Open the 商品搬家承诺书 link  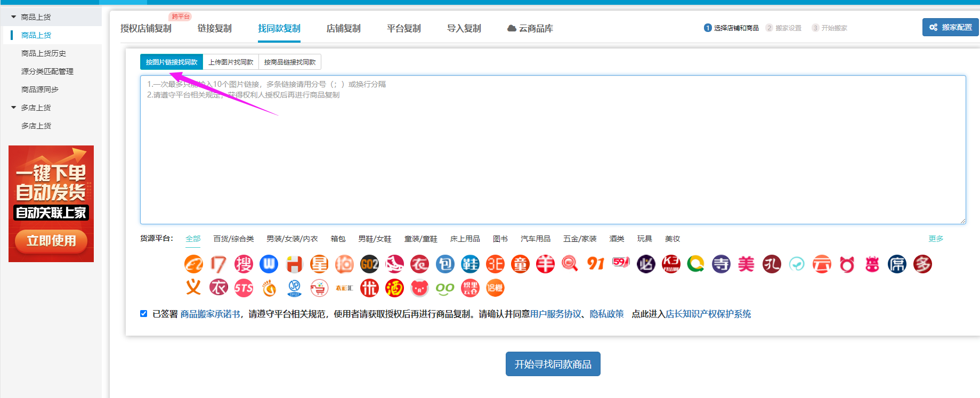[x=210, y=314]
